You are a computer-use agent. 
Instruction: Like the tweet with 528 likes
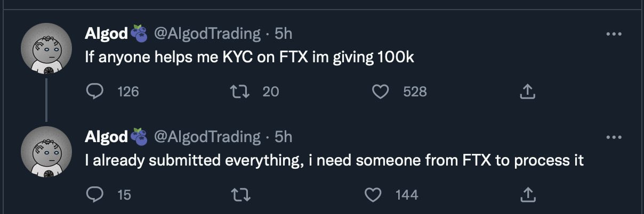pyautogui.click(x=380, y=92)
